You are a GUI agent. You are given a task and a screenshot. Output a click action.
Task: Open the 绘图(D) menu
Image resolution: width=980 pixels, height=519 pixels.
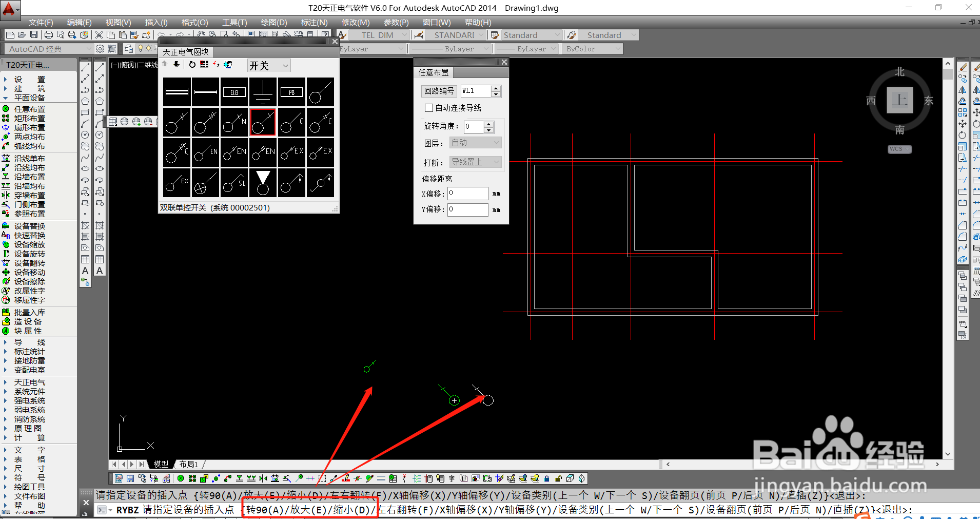[274, 23]
